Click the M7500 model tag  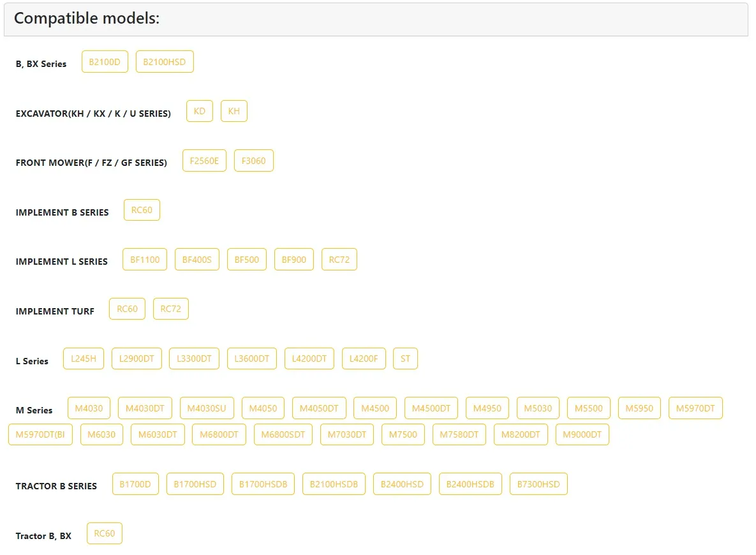click(403, 434)
